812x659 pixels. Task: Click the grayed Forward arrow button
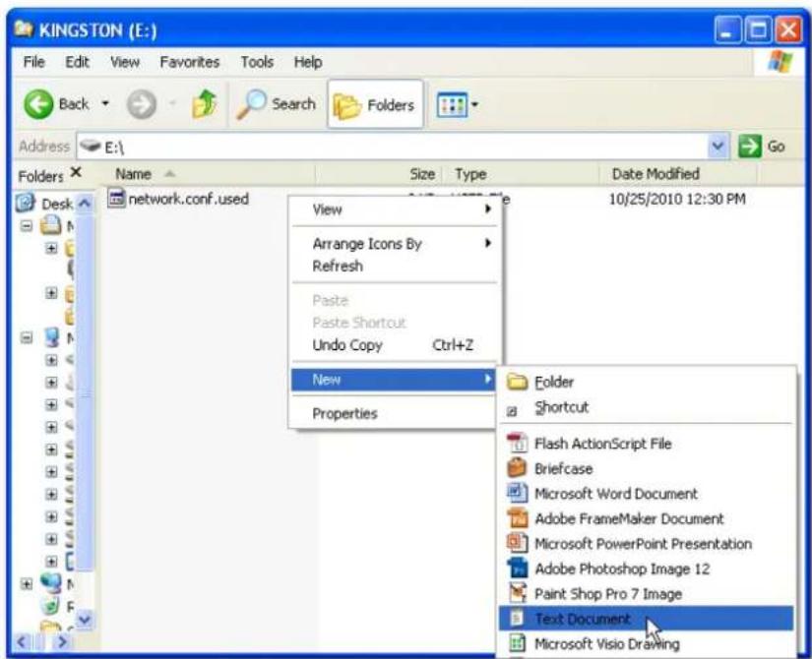(x=142, y=104)
